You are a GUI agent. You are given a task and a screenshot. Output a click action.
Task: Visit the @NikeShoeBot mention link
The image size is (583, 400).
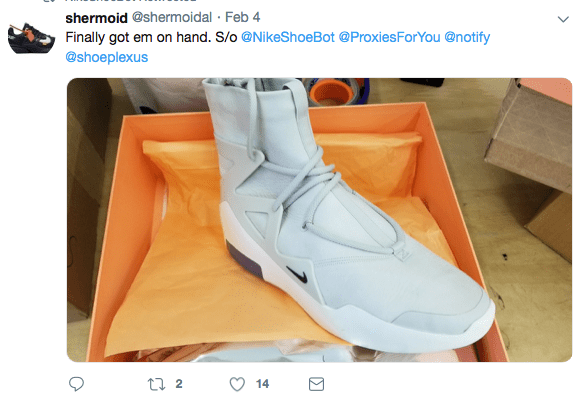click(288, 37)
